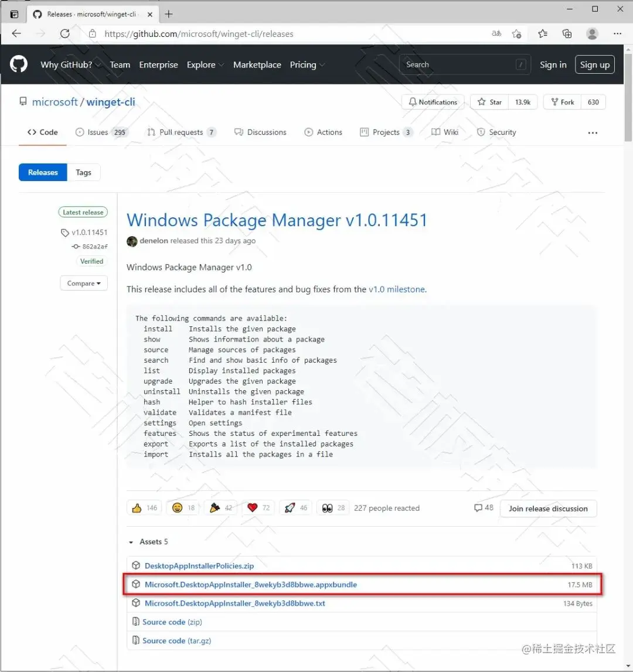Star the winget-cli repository
This screenshot has height=672, width=633.
tap(489, 102)
